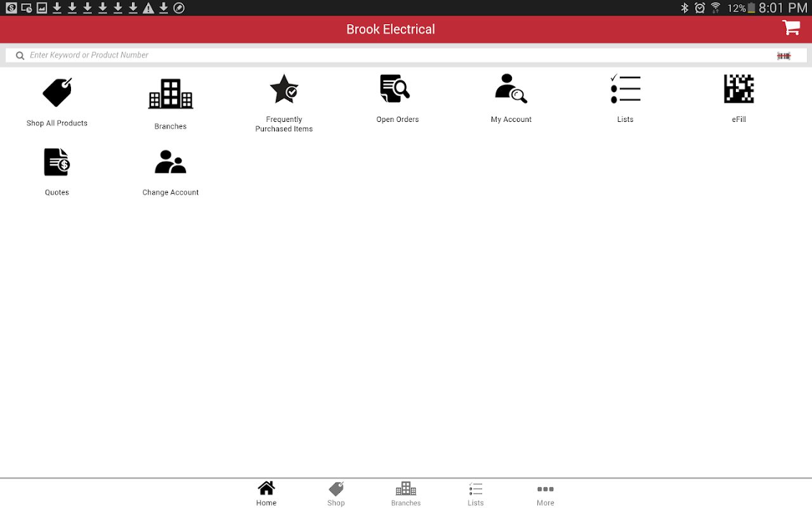The width and height of the screenshot is (812, 508).
Task: Tap the barcode scanner icon in search bar
Action: coord(784,56)
